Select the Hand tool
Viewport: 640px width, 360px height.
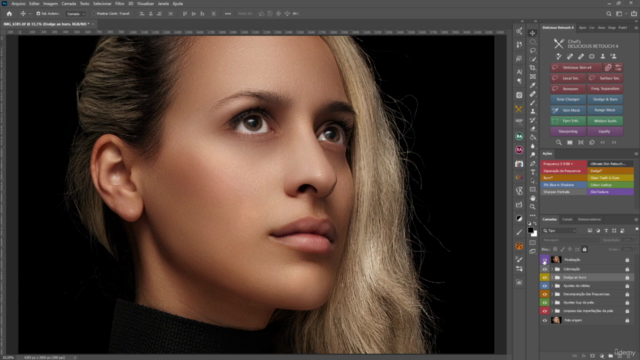pyautogui.click(x=533, y=198)
